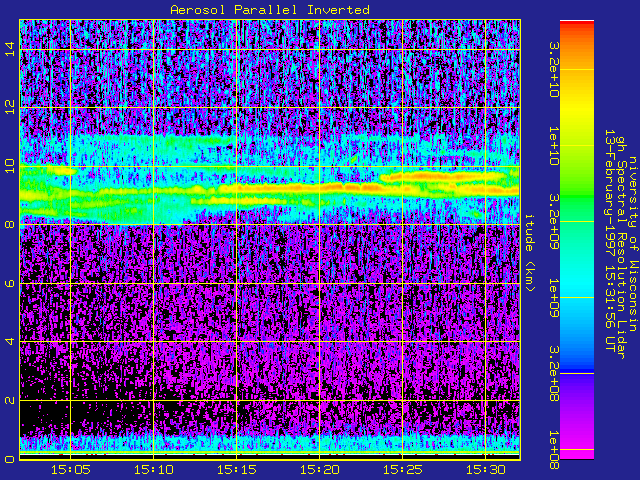This screenshot has height=480, width=640.
Task: Click the altitude label 14
Action: [x=10, y=49]
